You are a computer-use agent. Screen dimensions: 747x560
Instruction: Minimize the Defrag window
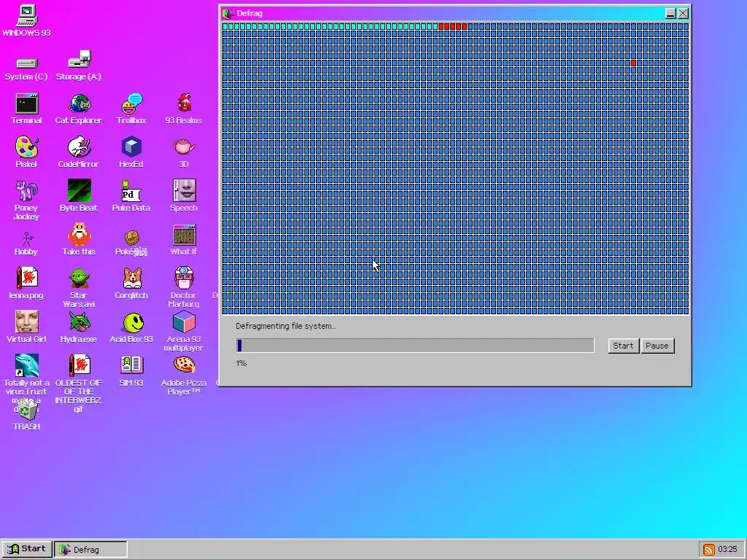coord(670,13)
